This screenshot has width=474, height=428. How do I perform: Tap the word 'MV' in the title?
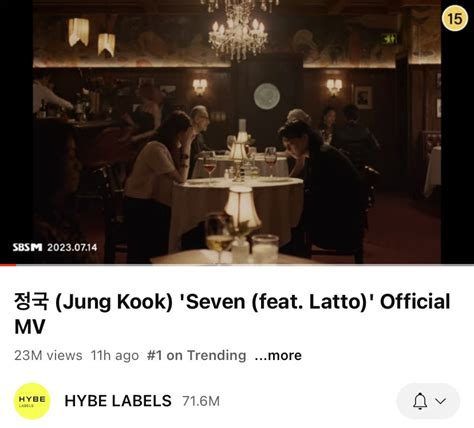click(x=30, y=327)
